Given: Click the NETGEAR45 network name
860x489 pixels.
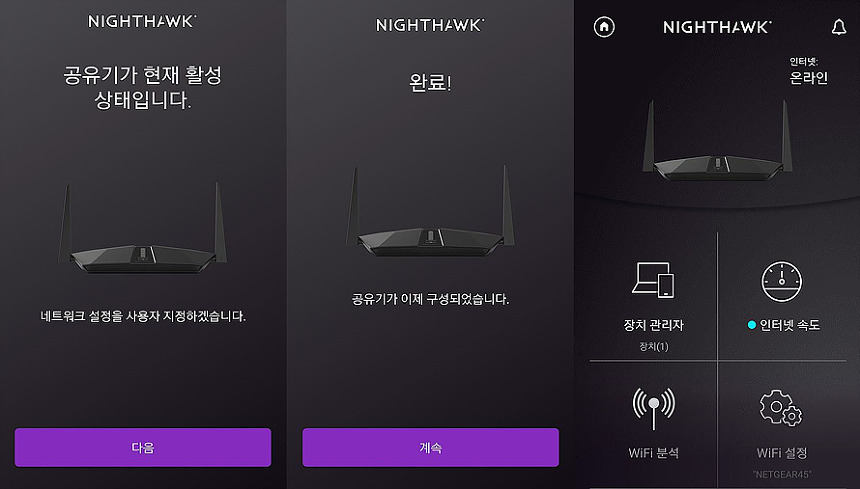Looking at the screenshot, I should tap(782, 474).
